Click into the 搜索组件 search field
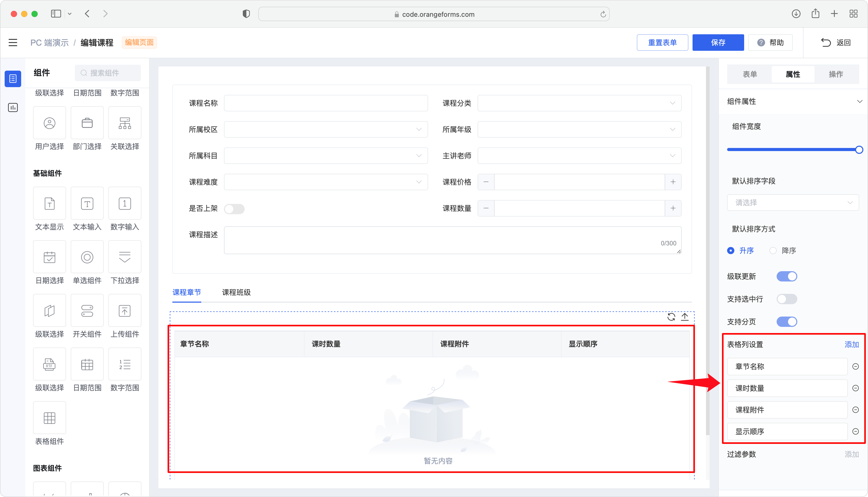This screenshot has width=868, height=497. tap(108, 73)
